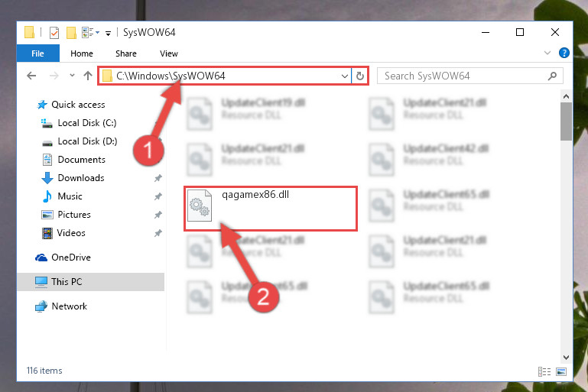Select the UpdateClient42.dll file
The image size is (588, 392).
[x=430, y=158]
